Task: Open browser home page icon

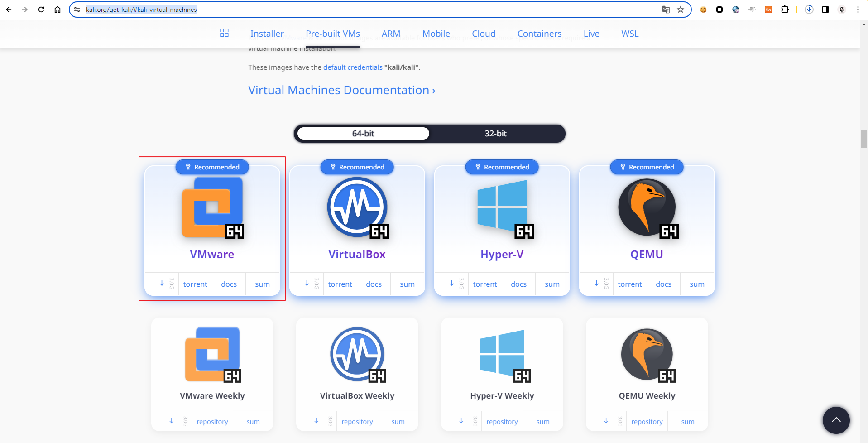Action: pos(58,10)
